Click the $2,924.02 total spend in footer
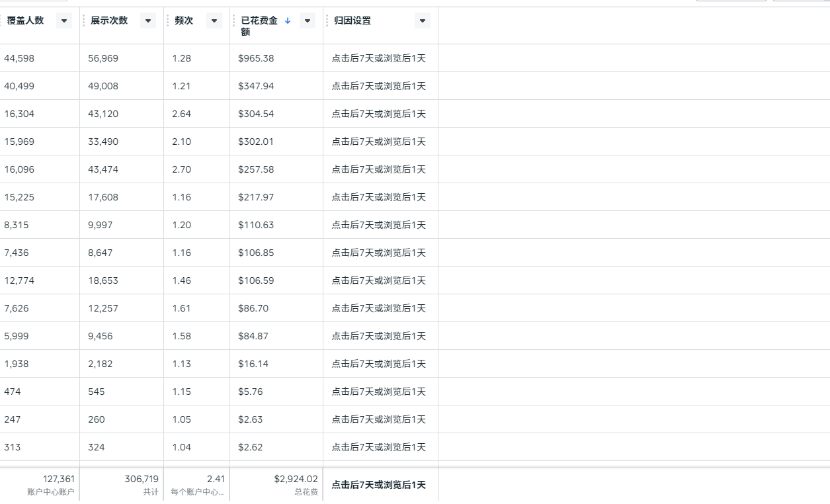830x504 pixels. (x=296, y=479)
